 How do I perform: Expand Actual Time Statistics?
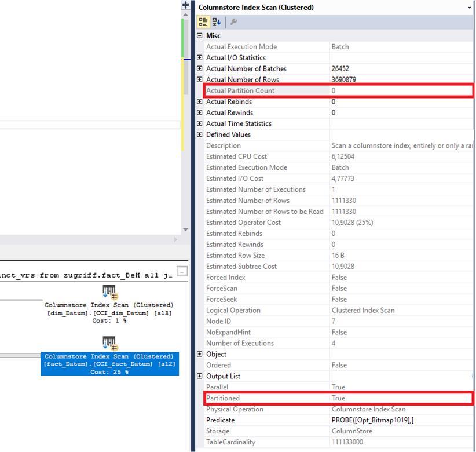point(199,123)
